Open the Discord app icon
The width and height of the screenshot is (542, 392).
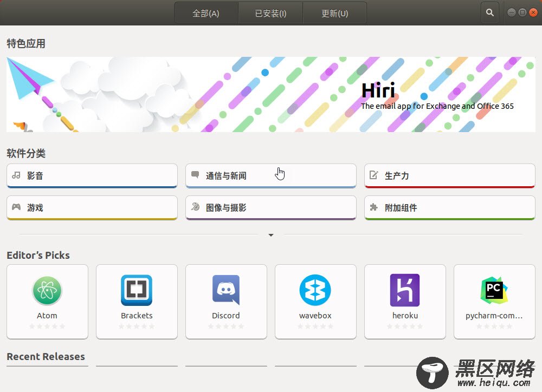click(x=225, y=290)
